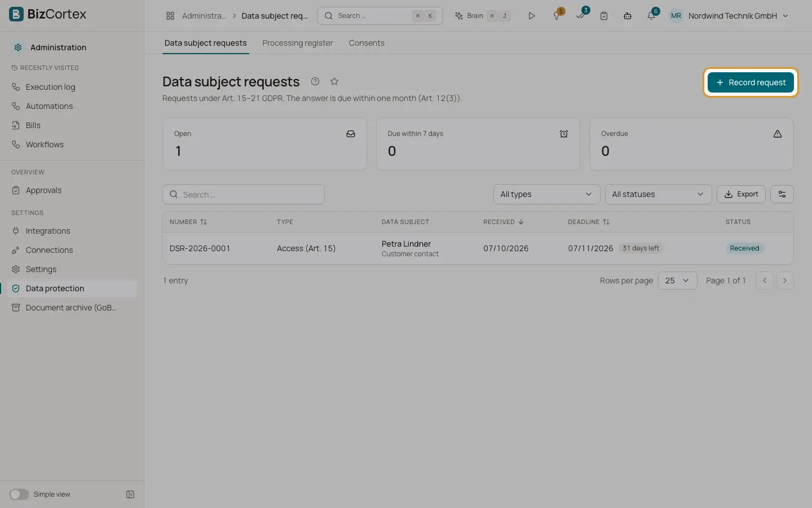Click the clipboard icon in the top bar
This screenshot has width=812, height=508.
tap(604, 16)
